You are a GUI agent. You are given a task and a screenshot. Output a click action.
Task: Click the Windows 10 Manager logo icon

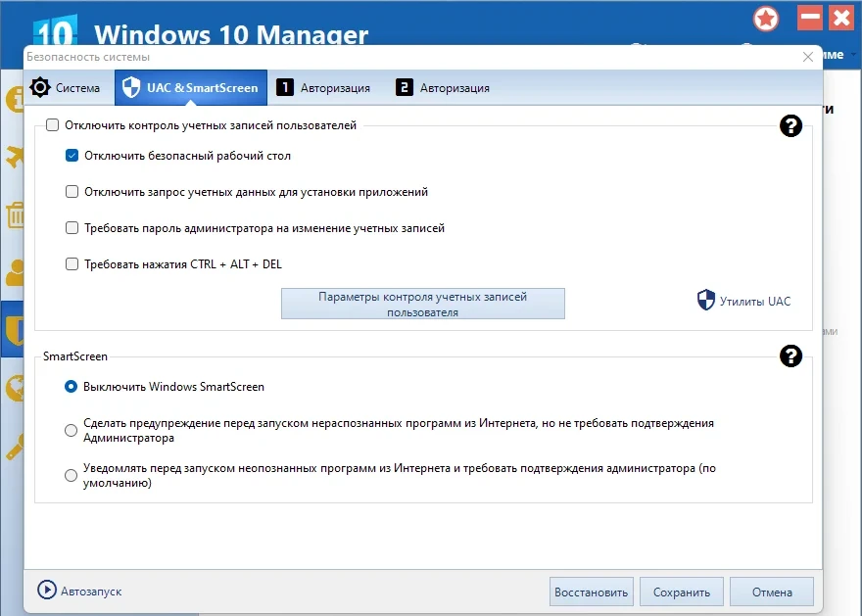click(x=55, y=30)
